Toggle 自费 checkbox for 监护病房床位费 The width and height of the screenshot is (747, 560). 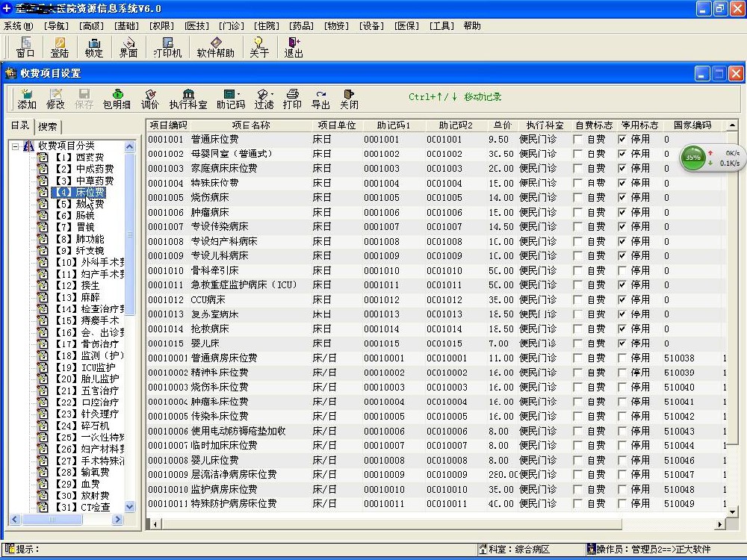[577, 489]
